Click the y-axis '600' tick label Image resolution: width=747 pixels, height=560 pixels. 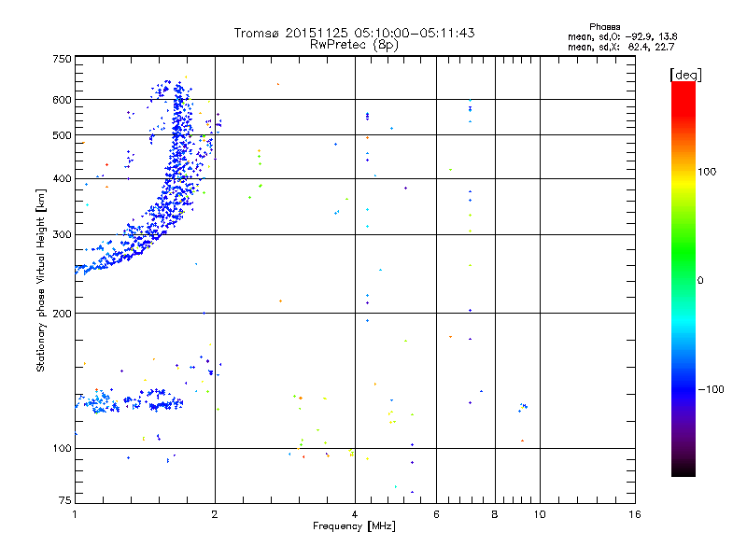point(62,100)
